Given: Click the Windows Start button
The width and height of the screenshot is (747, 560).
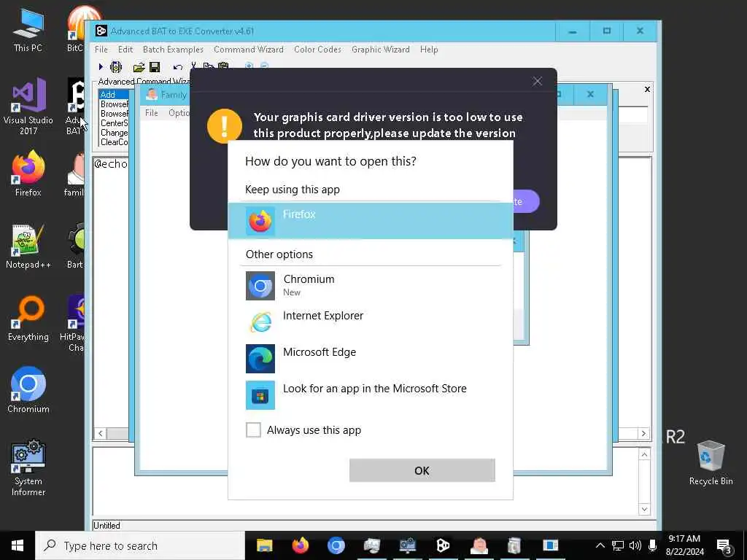Looking at the screenshot, I should (x=18, y=545).
